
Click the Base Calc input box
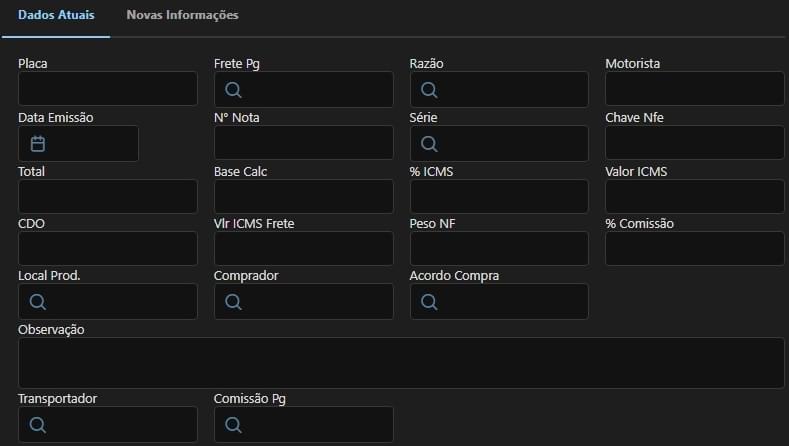(x=303, y=197)
